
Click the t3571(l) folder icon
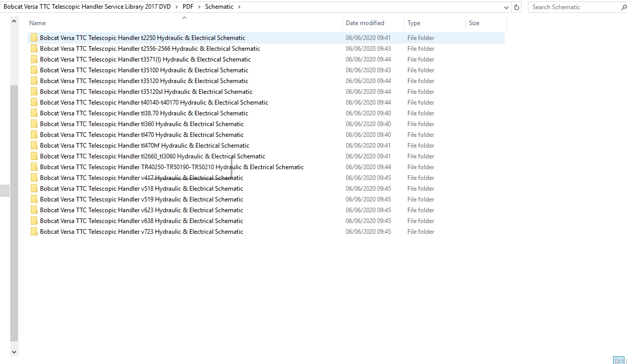coord(34,59)
